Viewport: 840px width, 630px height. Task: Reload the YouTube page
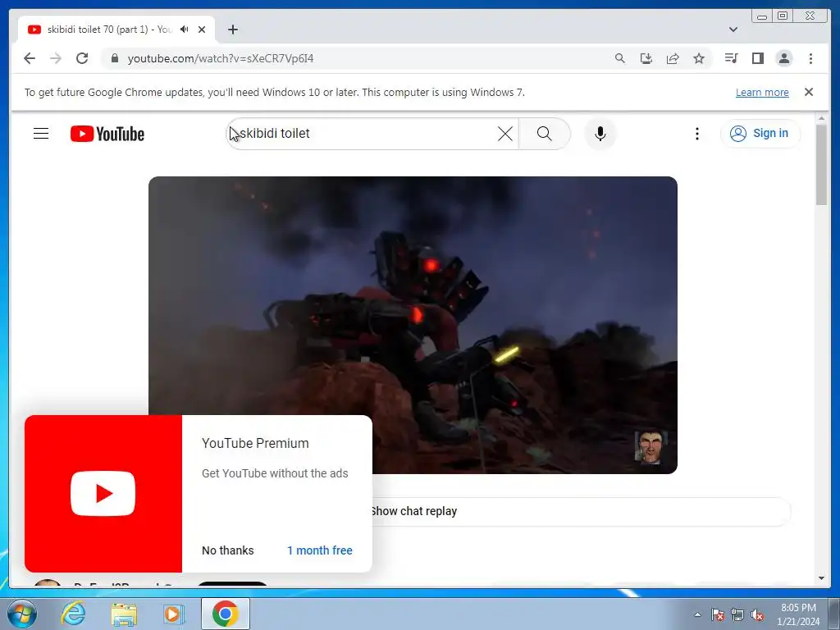[x=82, y=58]
